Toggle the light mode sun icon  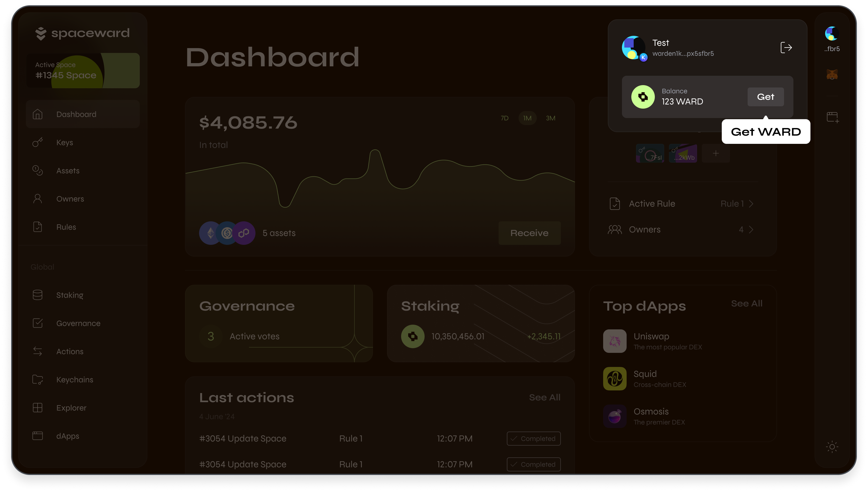pyautogui.click(x=832, y=447)
